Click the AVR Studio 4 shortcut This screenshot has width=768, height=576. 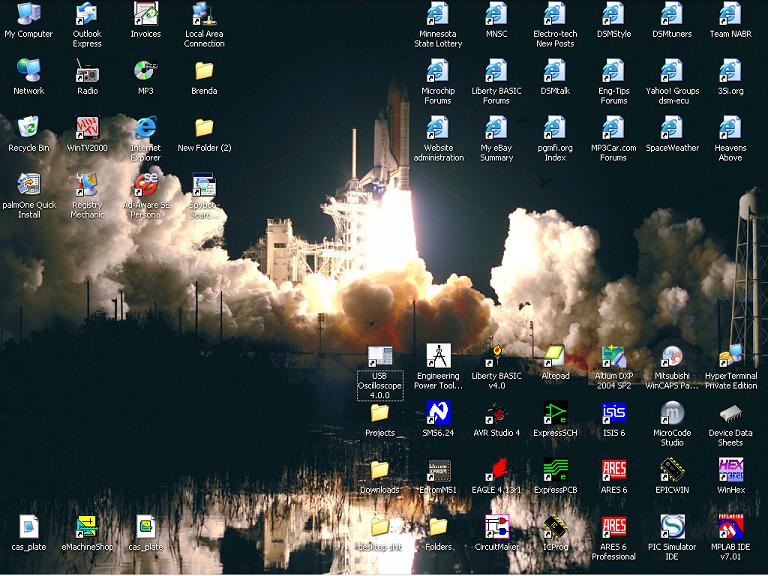(x=497, y=413)
